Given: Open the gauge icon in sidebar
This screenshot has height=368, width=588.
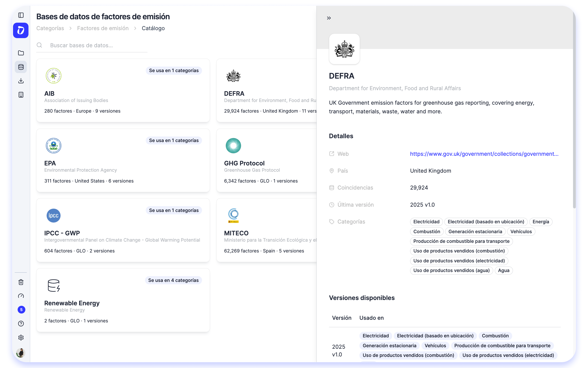Looking at the screenshot, I should coord(21,296).
